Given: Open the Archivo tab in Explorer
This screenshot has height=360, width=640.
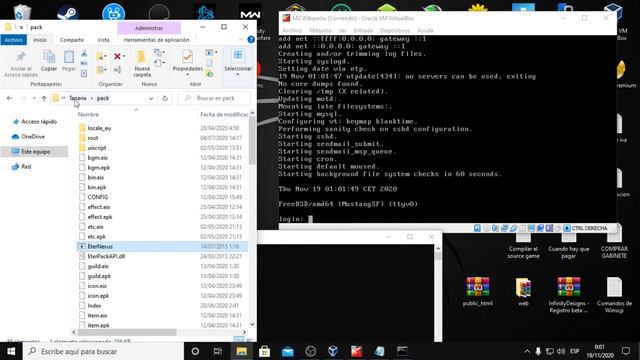Looking at the screenshot, I should 13,40.
